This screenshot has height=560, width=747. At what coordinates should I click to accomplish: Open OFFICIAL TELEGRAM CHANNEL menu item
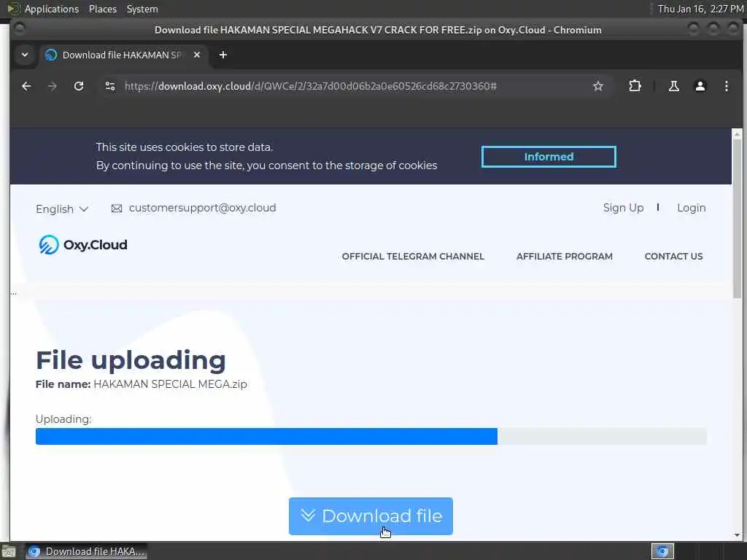pyautogui.click(x=413, y=257)
